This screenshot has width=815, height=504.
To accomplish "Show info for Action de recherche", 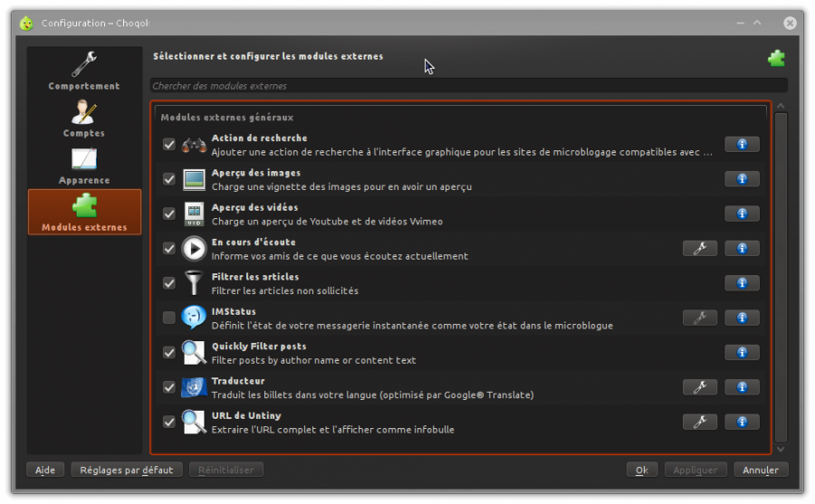I will tap(743, 145).
